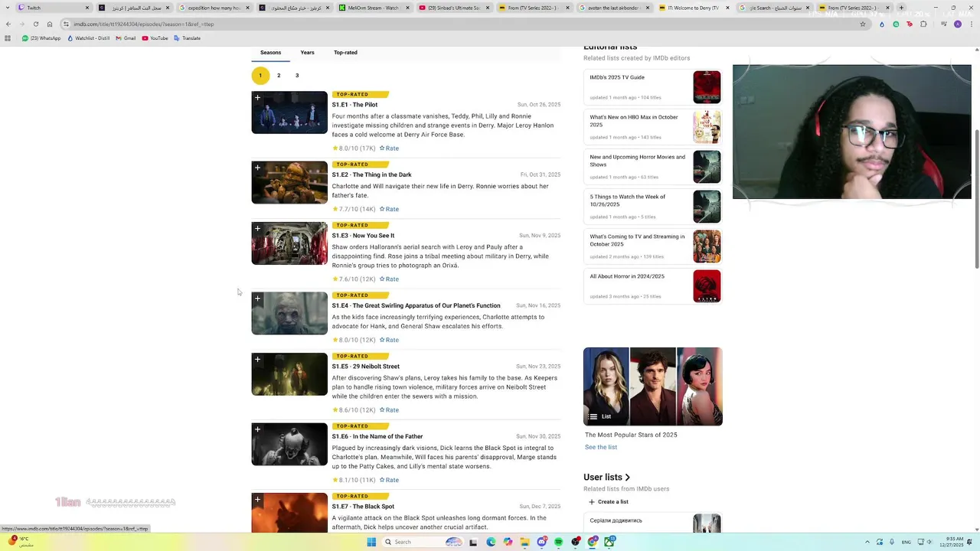Open S1.E5 - 29 Neibolt Street title link
Viewport: 980px width, 551px height.
365,367
